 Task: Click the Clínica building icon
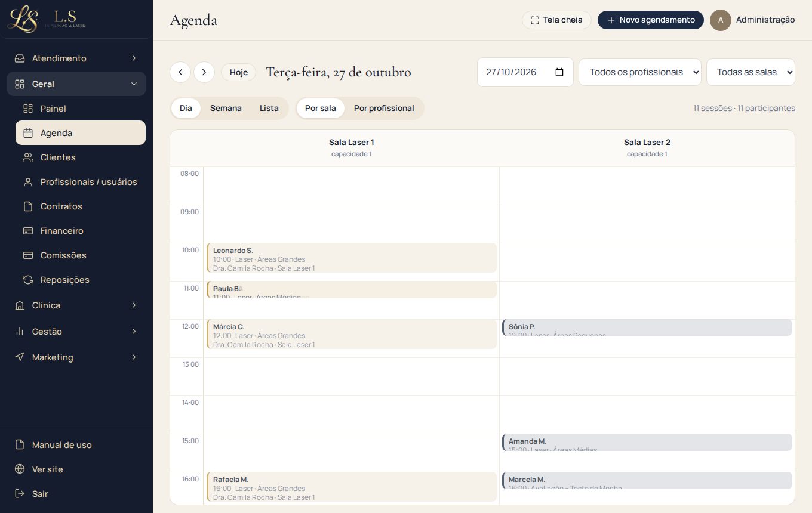click(20, 305)
